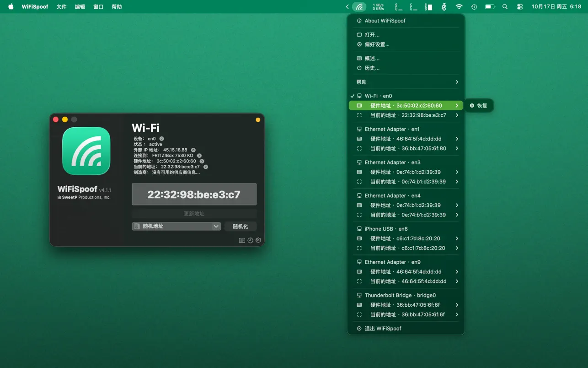Viewport: 588px width, 368px height.
Task: Open the overview panel from the bottom-left icon
Action: [242, 240]
